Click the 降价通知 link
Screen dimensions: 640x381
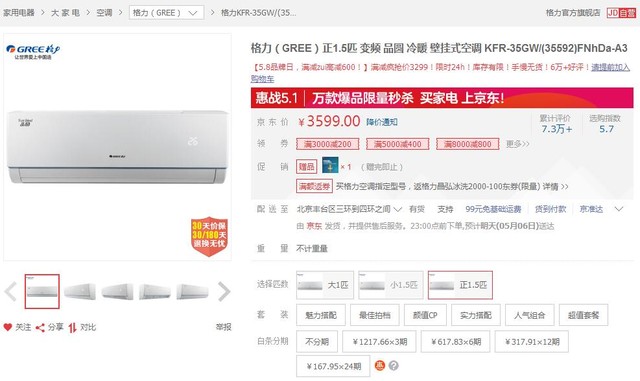(382, 122)
